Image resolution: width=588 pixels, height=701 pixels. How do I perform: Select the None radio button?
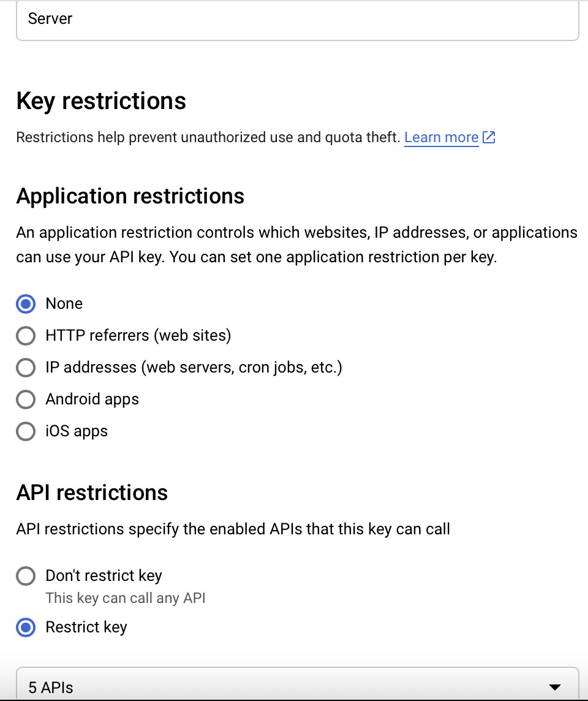click(x=26, y=304)
